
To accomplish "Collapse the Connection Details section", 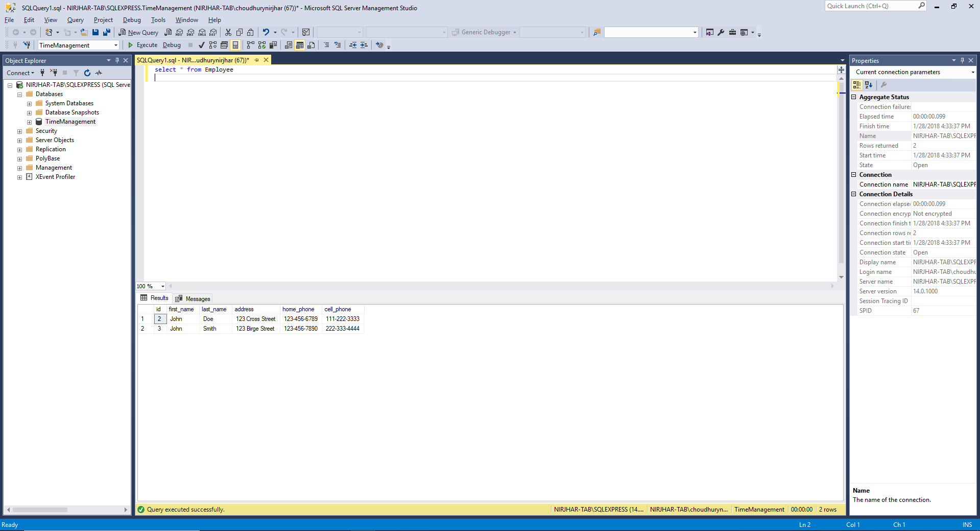I will coord(853,194).
